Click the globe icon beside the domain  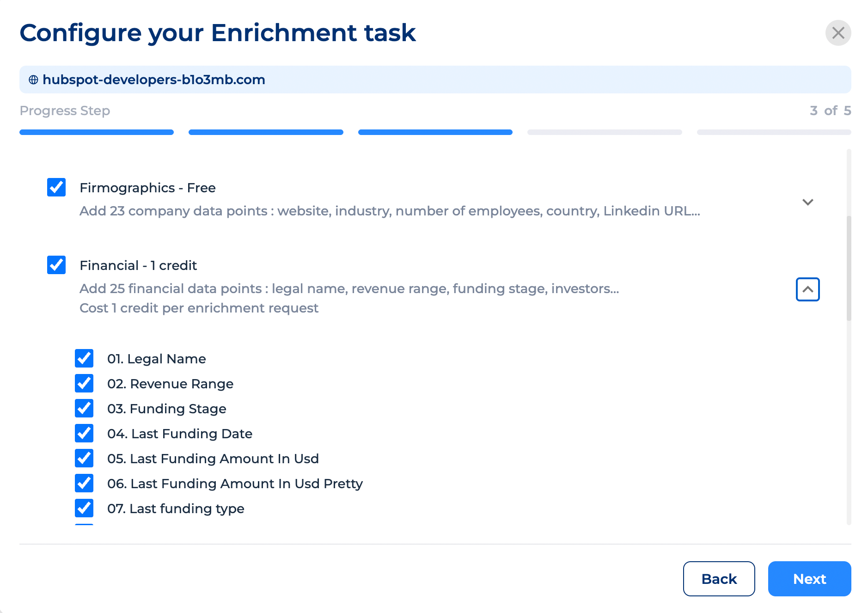(x=33, y=80)
